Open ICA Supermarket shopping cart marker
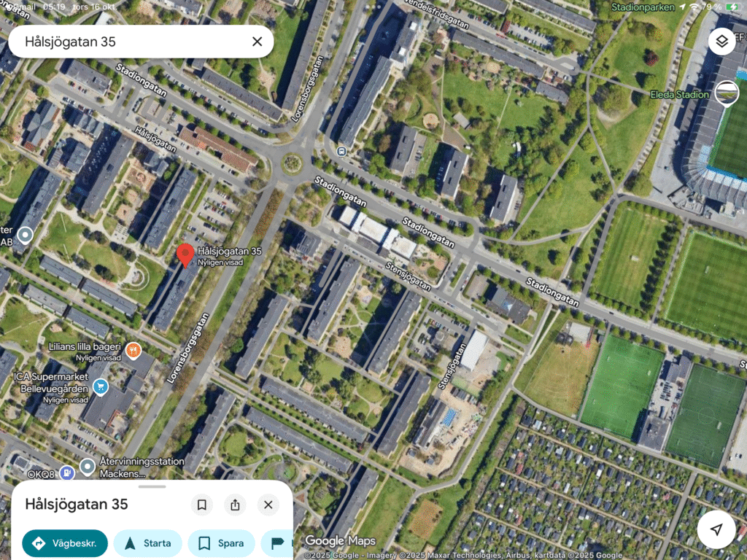Viewport: 747px width, 560px height. [100, 386]
